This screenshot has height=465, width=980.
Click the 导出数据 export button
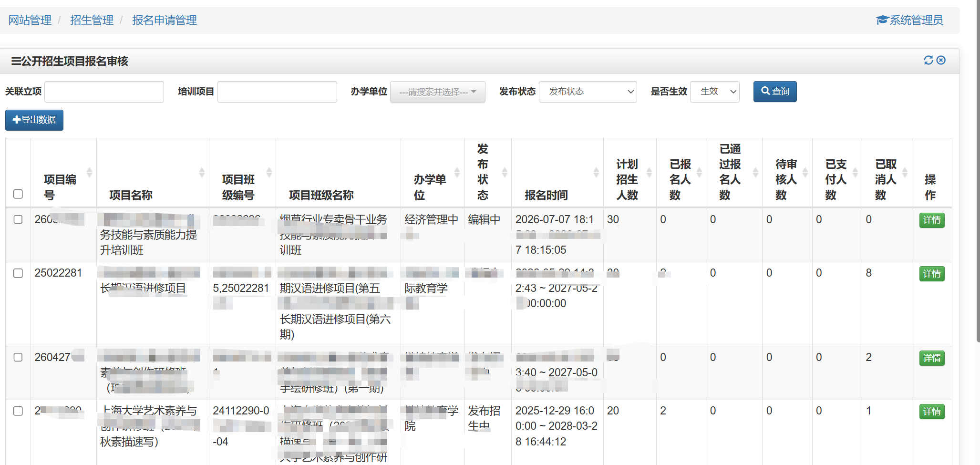click(34, 120)
